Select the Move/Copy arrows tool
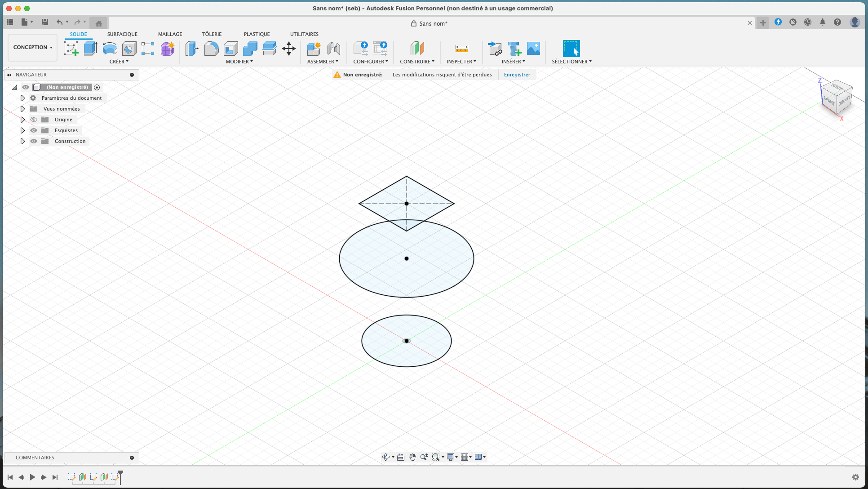This screenshot has width=868, height=489. click(289, 49)
